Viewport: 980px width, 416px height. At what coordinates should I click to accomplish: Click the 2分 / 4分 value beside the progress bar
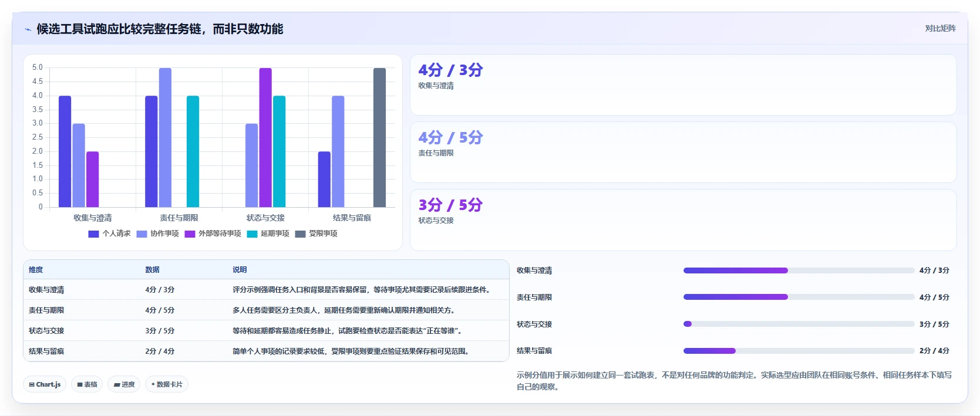(x=934, y=351)
